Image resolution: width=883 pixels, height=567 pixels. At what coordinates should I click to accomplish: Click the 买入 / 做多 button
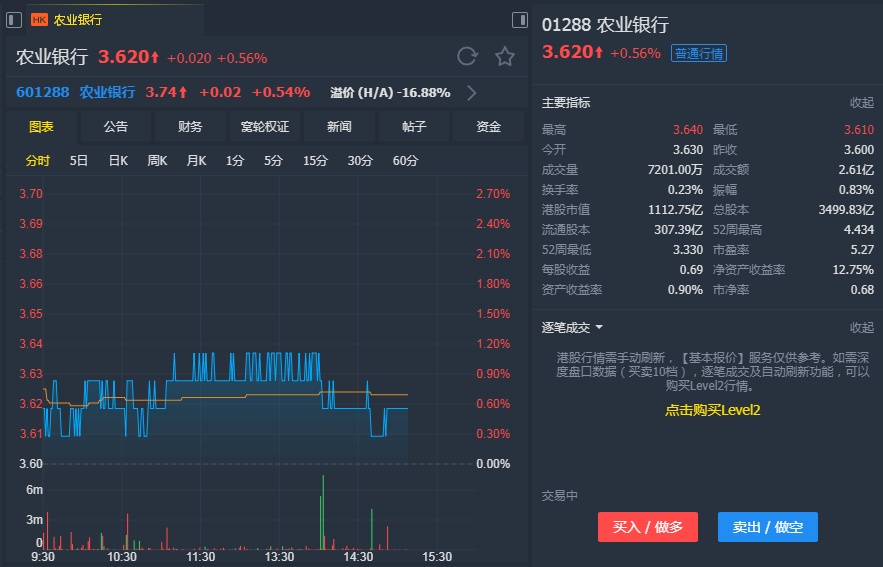(648, 527)
